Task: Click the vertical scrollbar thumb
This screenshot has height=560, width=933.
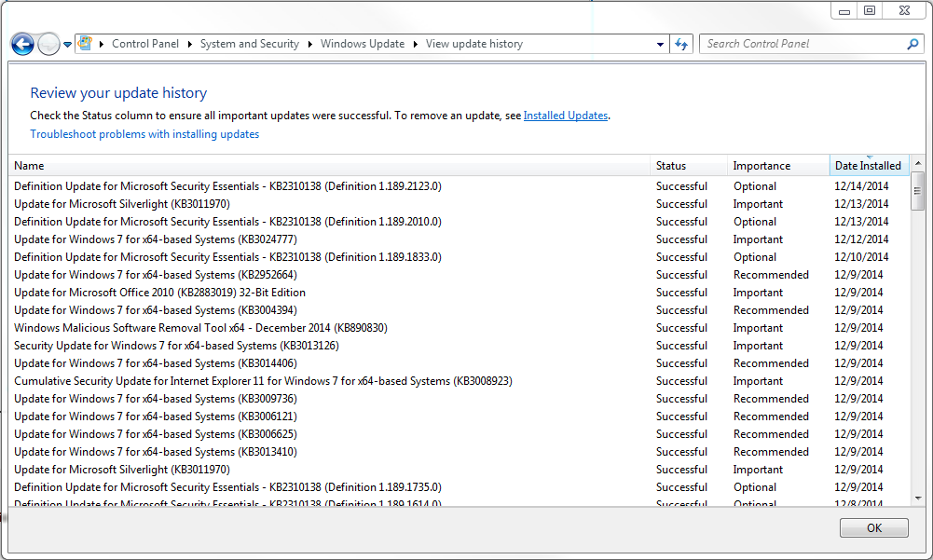Action: 917,190
